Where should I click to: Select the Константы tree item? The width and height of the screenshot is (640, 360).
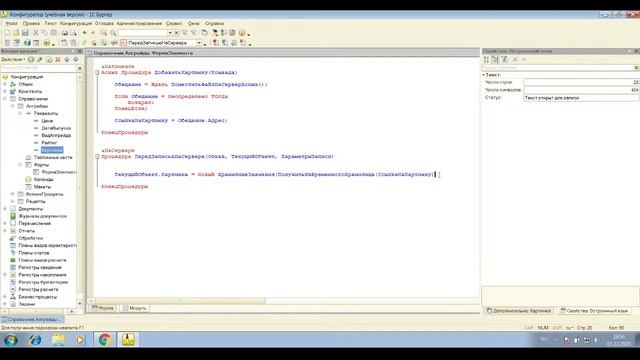[30, 91]
